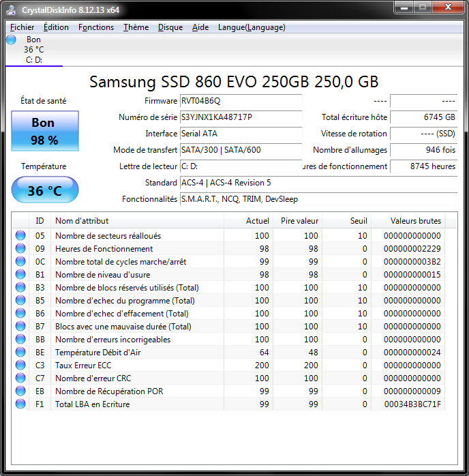
Task: Click the 36 °C temperature button
Action: [45, 191]
